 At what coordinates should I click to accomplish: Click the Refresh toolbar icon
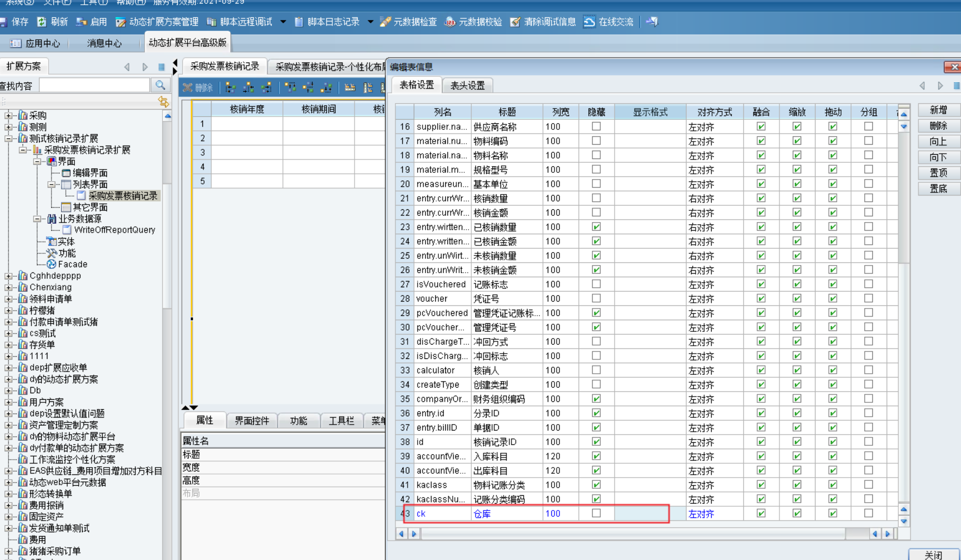pos(42,22)
